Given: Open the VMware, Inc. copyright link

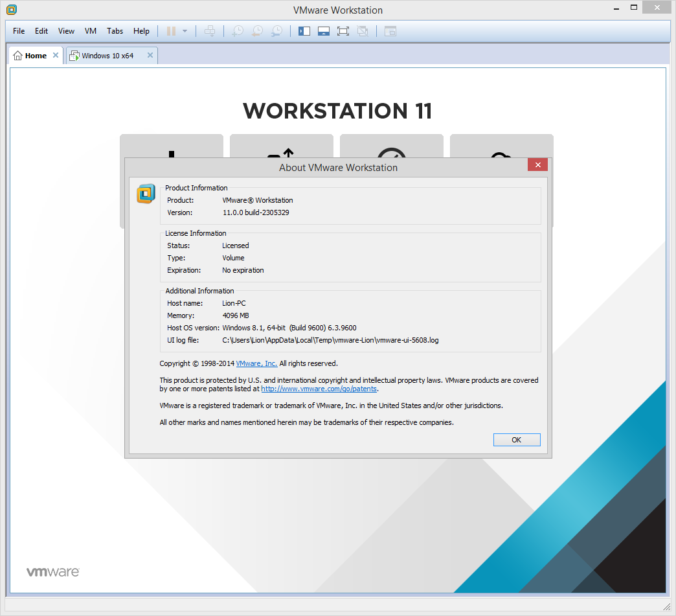Looking at the screenshot, I should pyautogui.click(x=256, y=363).
